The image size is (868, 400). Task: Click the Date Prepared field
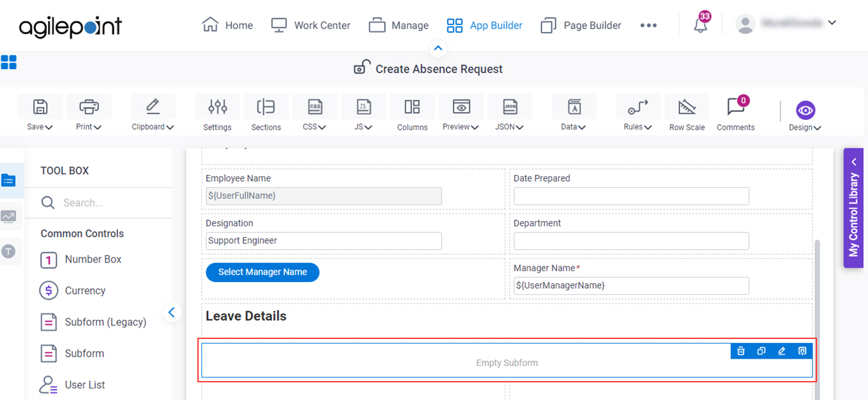[631, 196]
